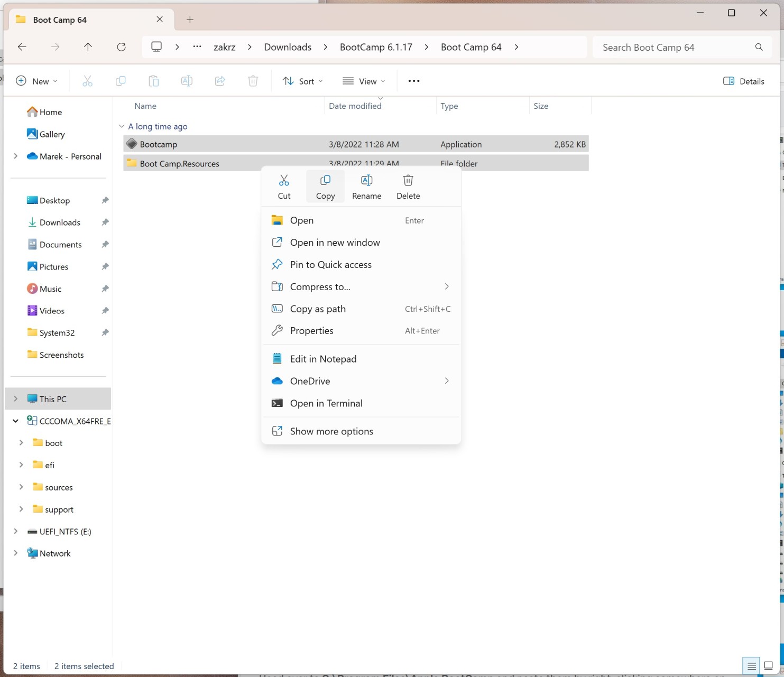The width and height of the screenshot is (784, 677).
Task: Toggle the Details pane button
Action: coord(744,81)
